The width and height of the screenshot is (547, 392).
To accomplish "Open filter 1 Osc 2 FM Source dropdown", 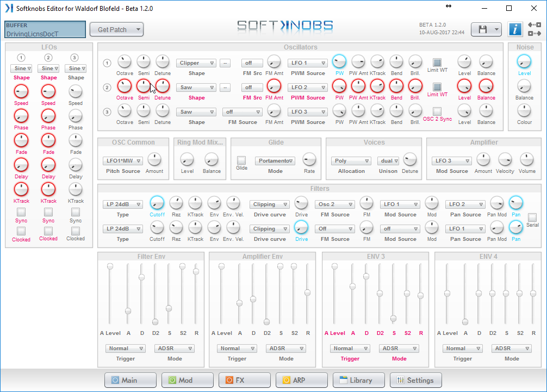I will [x=335, y=204].
